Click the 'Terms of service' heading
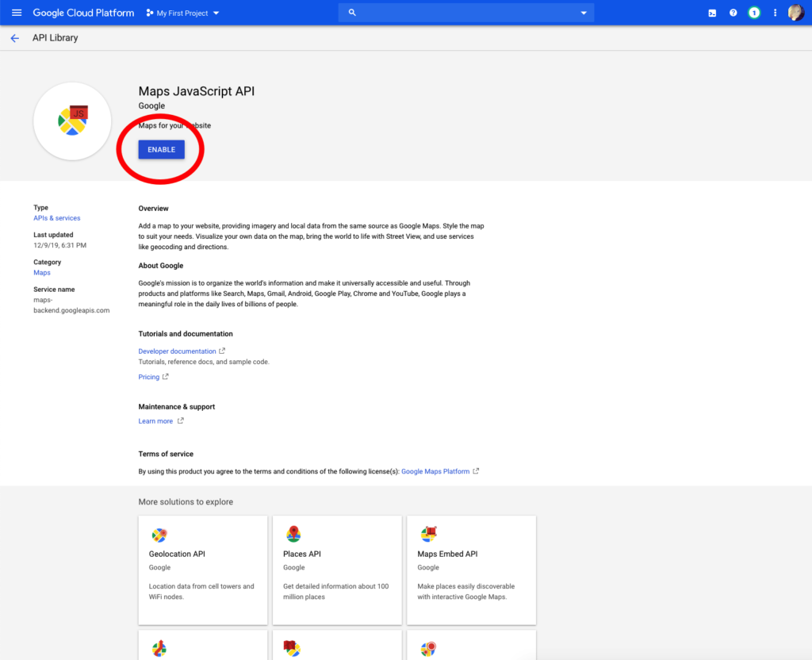Image resolution: width=812 pixels, height=660 pixels. (166, 455)
